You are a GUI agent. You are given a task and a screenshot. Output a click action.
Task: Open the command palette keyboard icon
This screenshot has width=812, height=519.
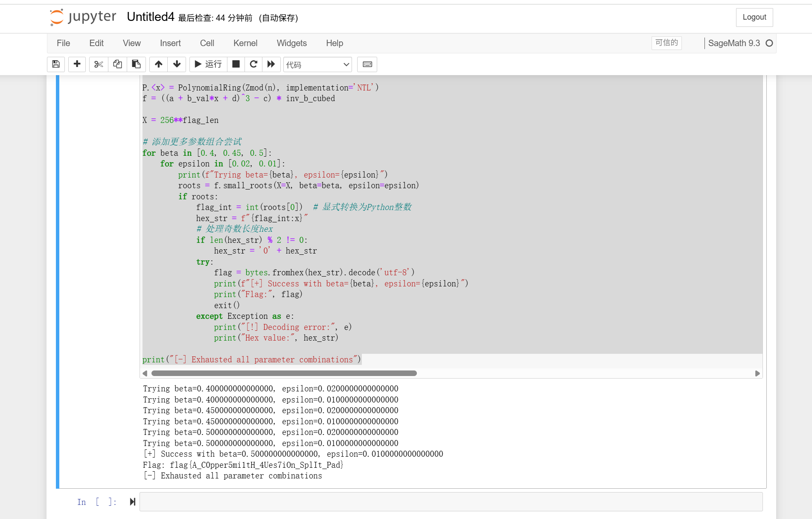(367, 64)
